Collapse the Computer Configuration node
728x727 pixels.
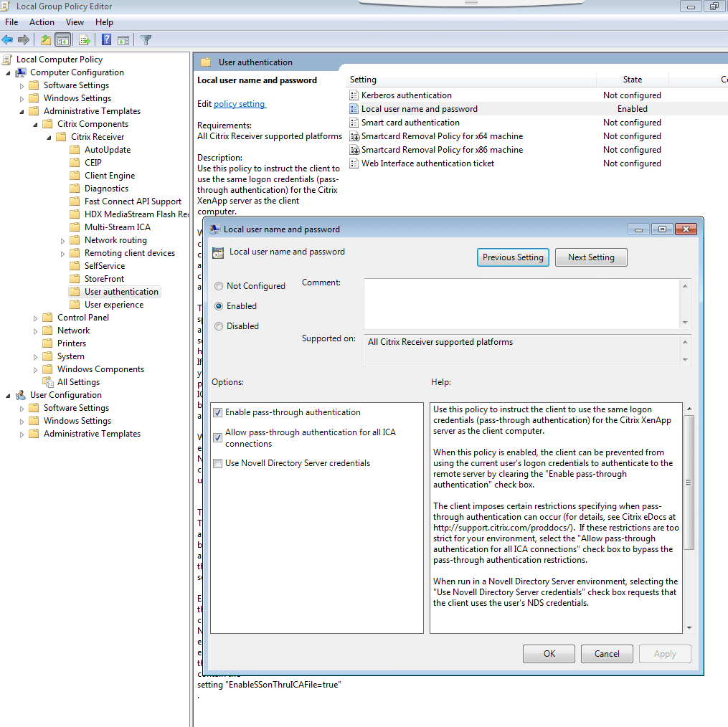click(8, 73)
